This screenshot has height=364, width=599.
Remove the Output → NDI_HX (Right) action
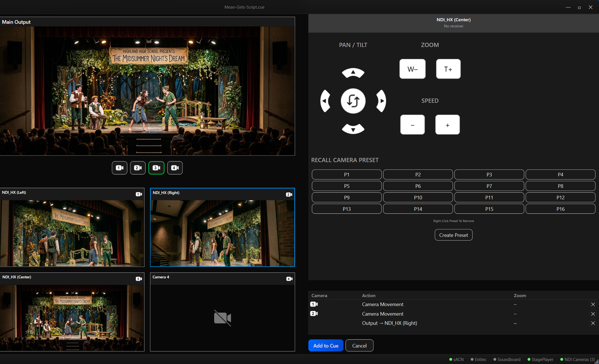pyautogui.click(x=593, y=323)
